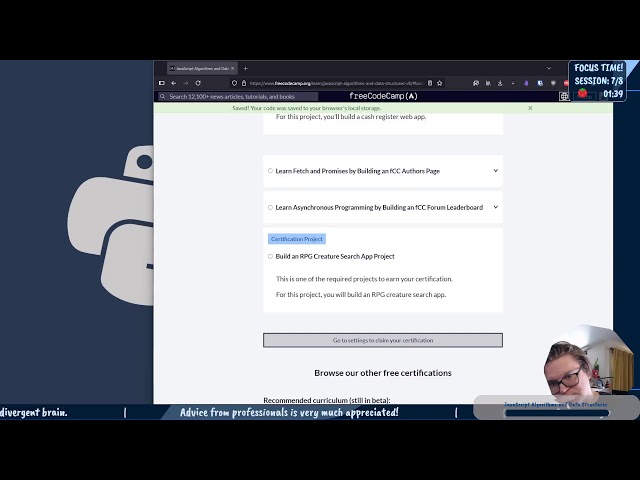Click the library bookshelf toolbar icon
This screenshot has width=640, height=480.
click(x=488, y=83)
